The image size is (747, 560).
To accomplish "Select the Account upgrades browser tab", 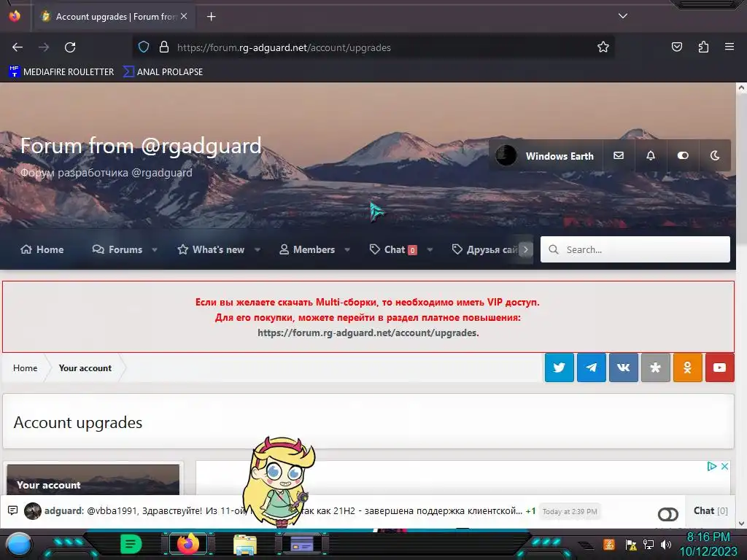I will (x=113, y=17).
